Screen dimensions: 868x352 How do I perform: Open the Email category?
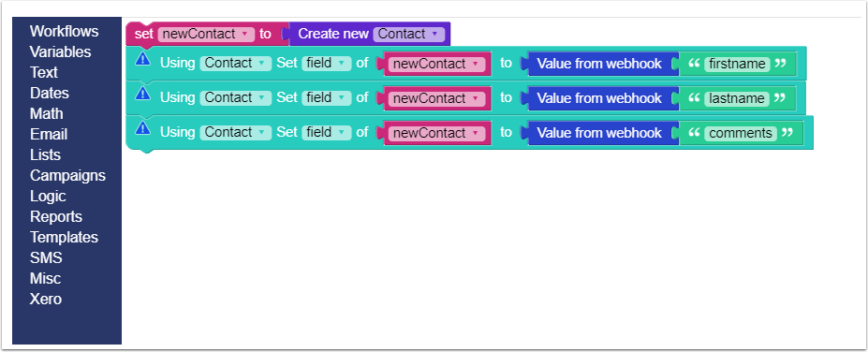click(49, 134)
